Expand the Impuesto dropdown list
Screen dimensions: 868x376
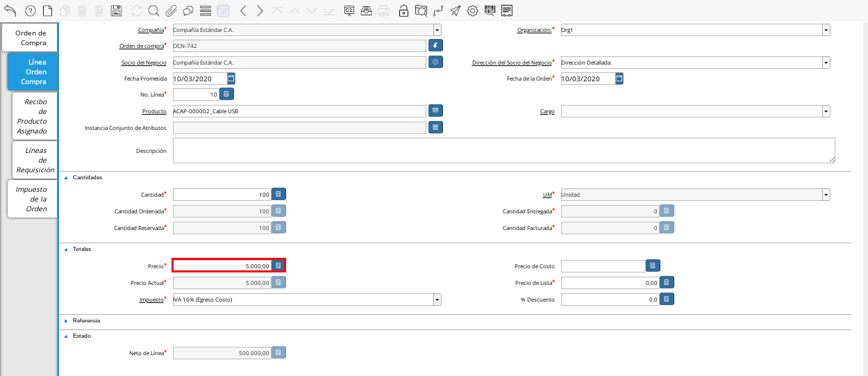pyautogui.click(x=437, y=300)
